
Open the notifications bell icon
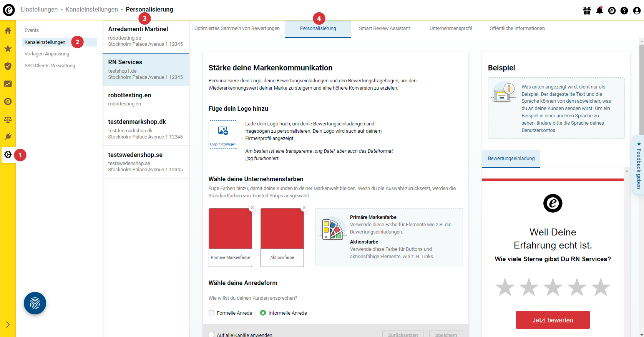599,10
